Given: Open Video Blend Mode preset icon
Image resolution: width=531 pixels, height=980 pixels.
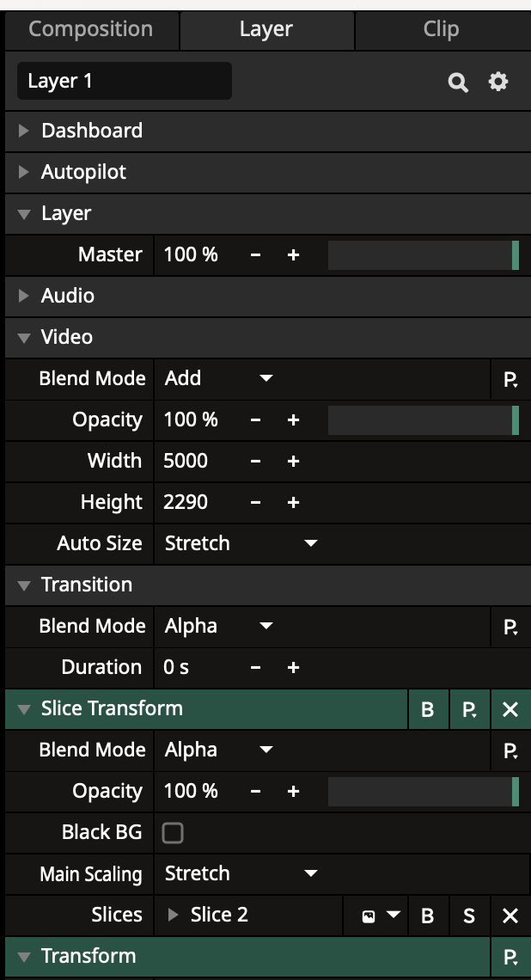Looking at the screenshot, I should pyautogui.click(x=510, y=379).
